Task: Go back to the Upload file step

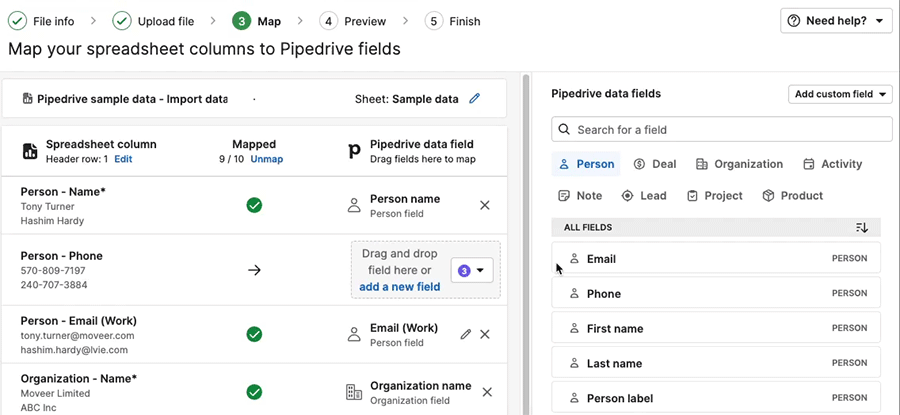Action: pyautogui.click(x=154, y=21)
